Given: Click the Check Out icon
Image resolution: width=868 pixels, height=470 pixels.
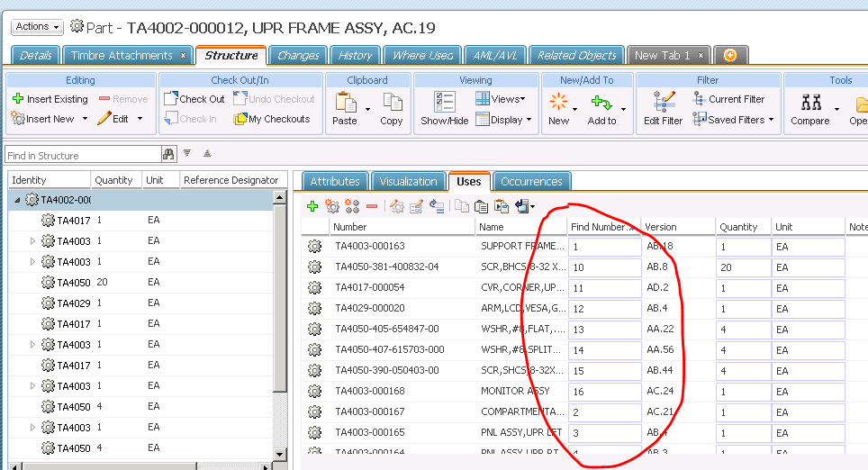Looking at the screenshot, I should coord(171,99).
